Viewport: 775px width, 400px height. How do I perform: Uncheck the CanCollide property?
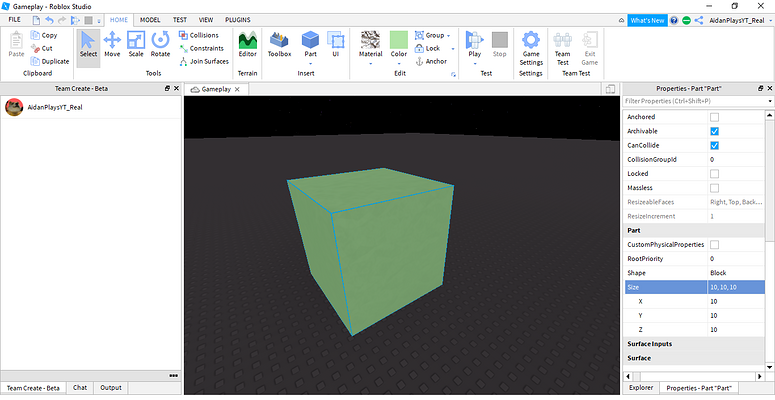click(x=714, y=145)
